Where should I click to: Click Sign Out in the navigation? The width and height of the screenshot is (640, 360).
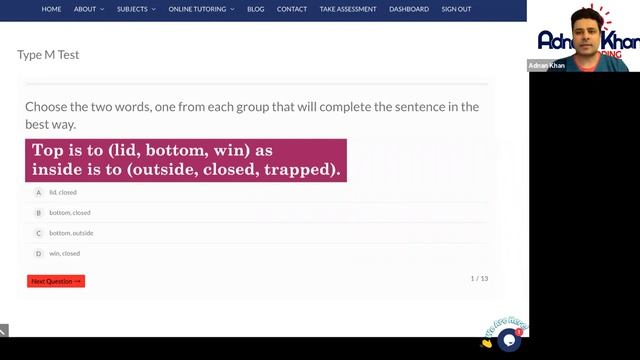tap(456, 9)
